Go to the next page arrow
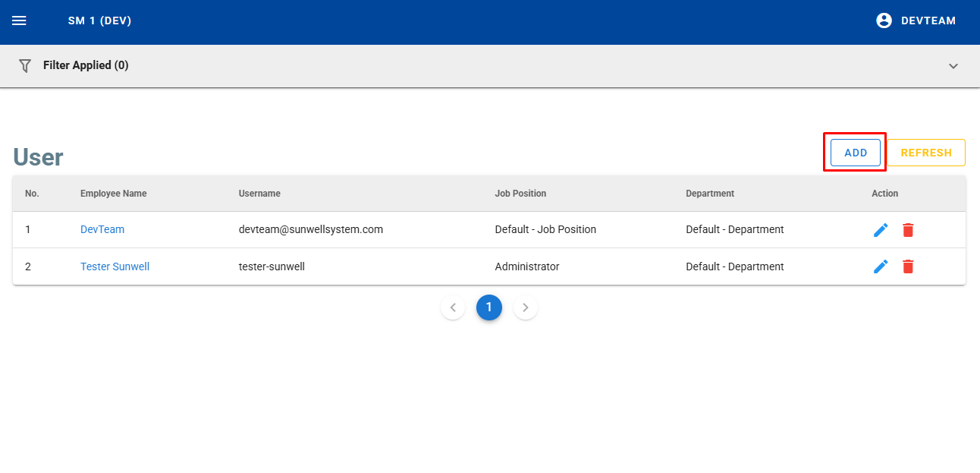This screenshot has width=980, height=473. pyautogui.click(x=526, y=307)
